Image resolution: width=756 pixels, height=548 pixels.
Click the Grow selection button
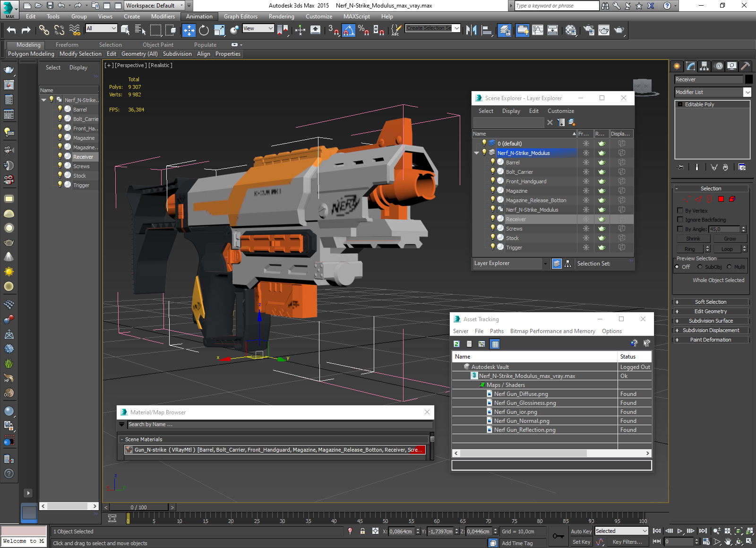point(730,239)
